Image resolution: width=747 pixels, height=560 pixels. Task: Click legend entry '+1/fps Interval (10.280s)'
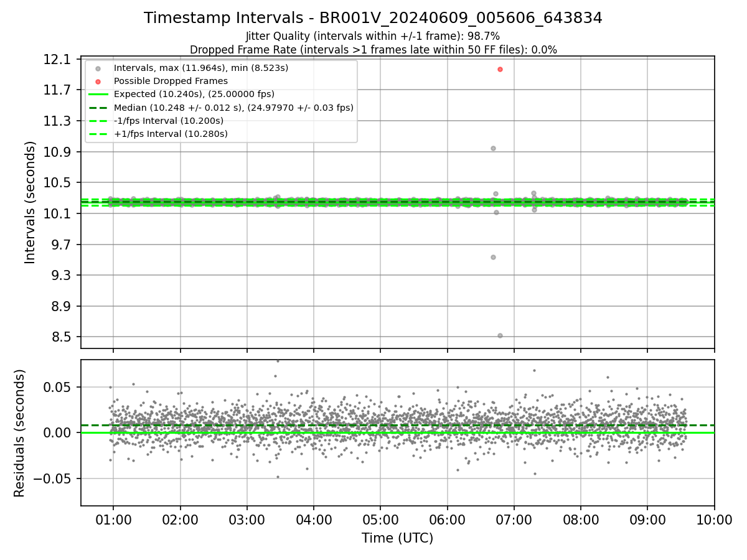(x=171, y=134)
